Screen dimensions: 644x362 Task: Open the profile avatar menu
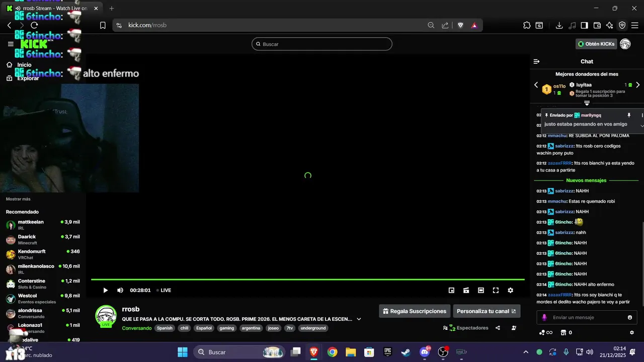[625, 44]
